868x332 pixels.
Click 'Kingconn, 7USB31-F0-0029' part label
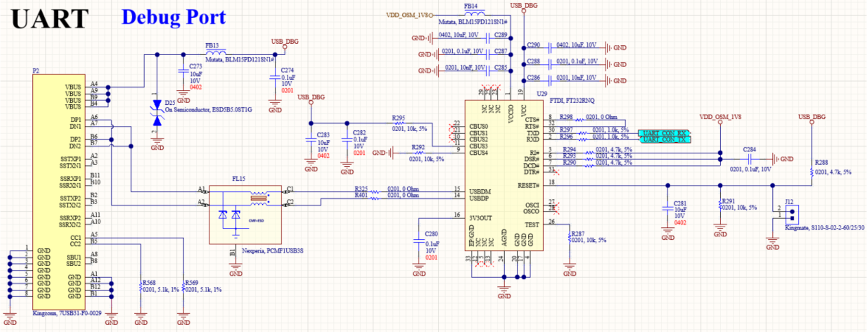(67, 313)
